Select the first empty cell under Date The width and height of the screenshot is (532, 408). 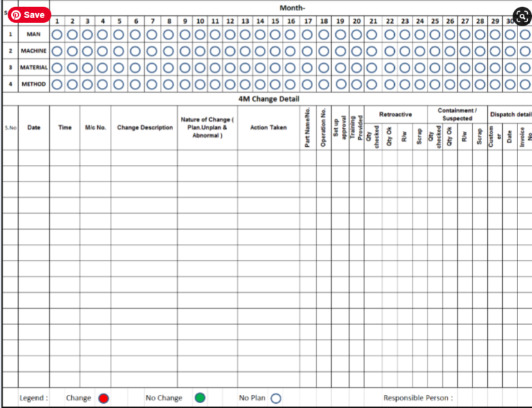(33, 157)
